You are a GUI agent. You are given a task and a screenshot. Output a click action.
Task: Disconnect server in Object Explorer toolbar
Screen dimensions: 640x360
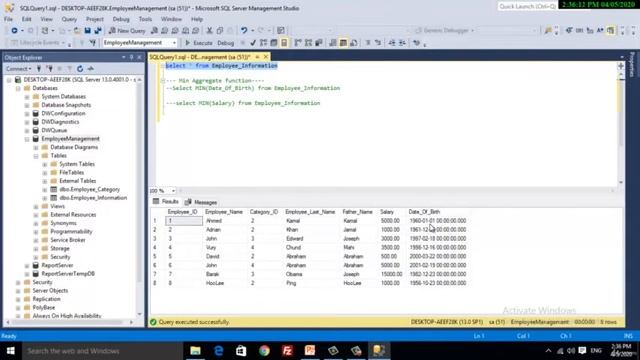click(49, 69)
